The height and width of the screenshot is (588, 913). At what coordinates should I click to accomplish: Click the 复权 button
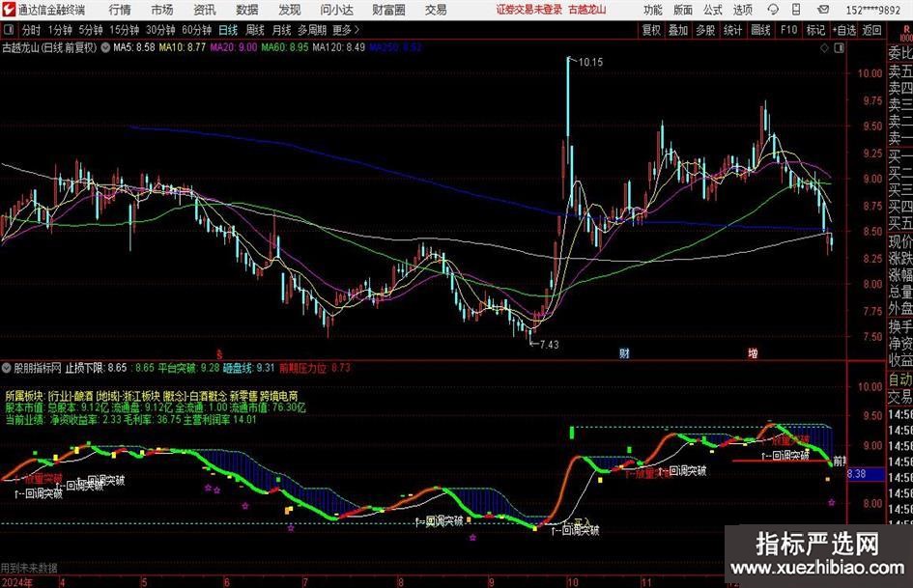(651, 30)
